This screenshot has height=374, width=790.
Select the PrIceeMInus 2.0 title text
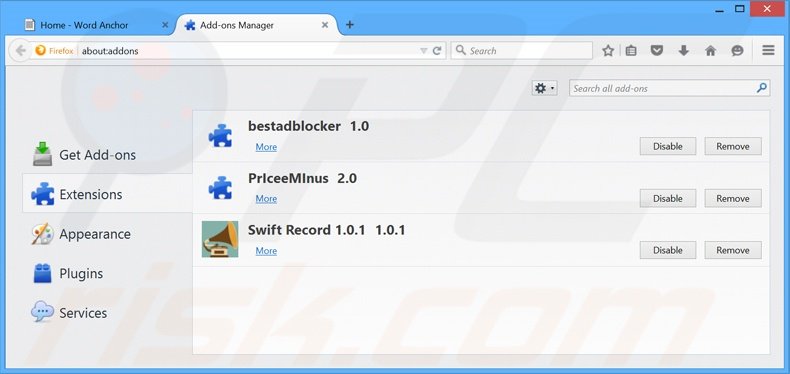click(x=302, y=178)
